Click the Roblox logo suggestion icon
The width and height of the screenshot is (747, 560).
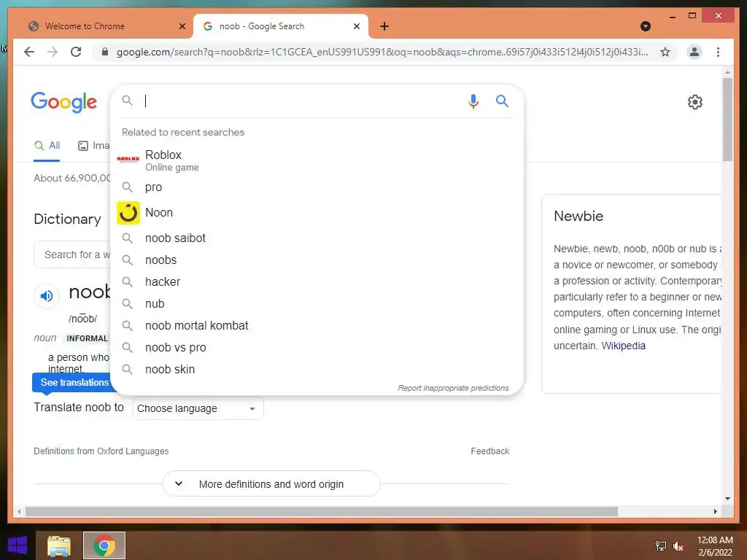[x=128, y=159]
